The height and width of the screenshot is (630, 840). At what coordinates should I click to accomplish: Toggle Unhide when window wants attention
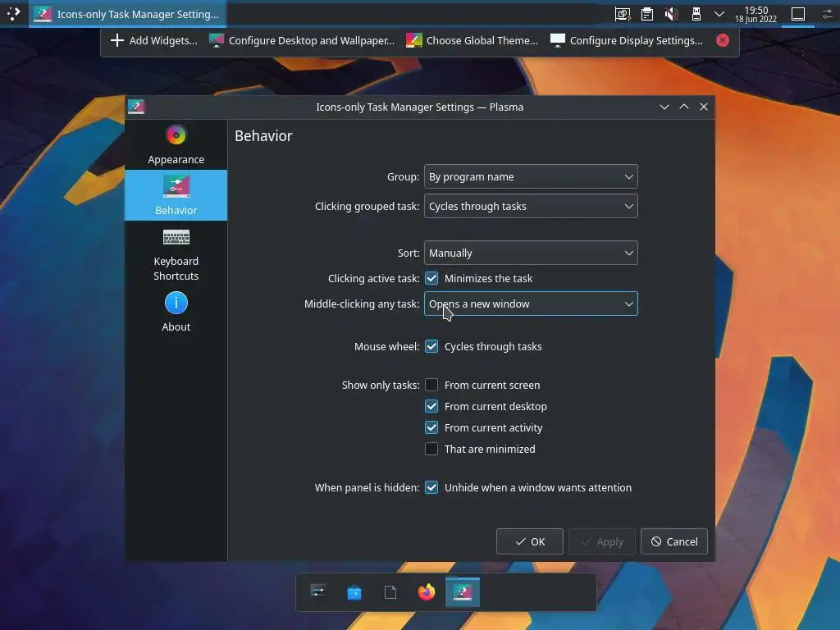431,487
